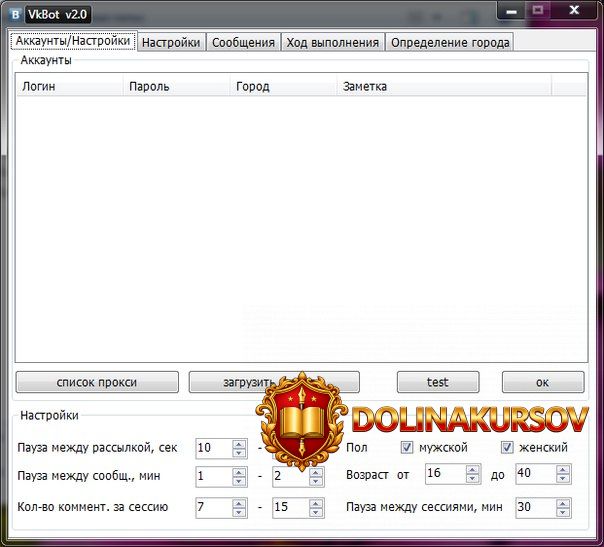Open the список прокси button
This screenshot has height=547, width=604.
(x=97, y=382)
